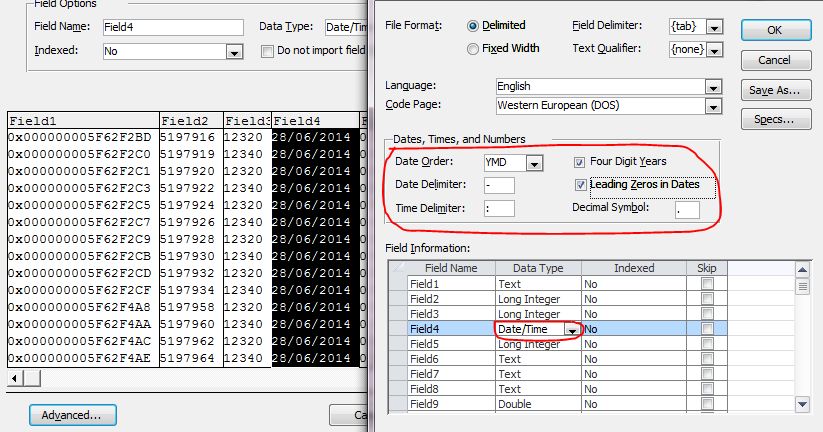Check the Skip box for Field4
Viewport: 823px width, 432px height.
pyautogui.click(x=707, y=329)
